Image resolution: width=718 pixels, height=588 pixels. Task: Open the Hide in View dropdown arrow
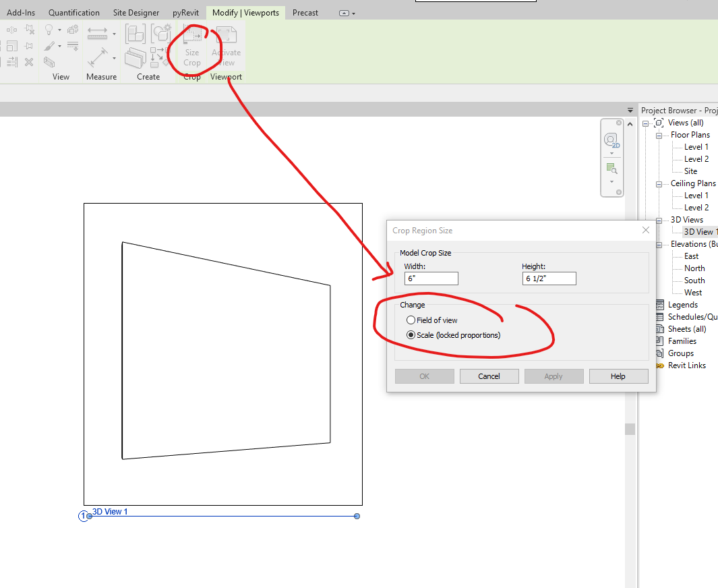[59, 30]
